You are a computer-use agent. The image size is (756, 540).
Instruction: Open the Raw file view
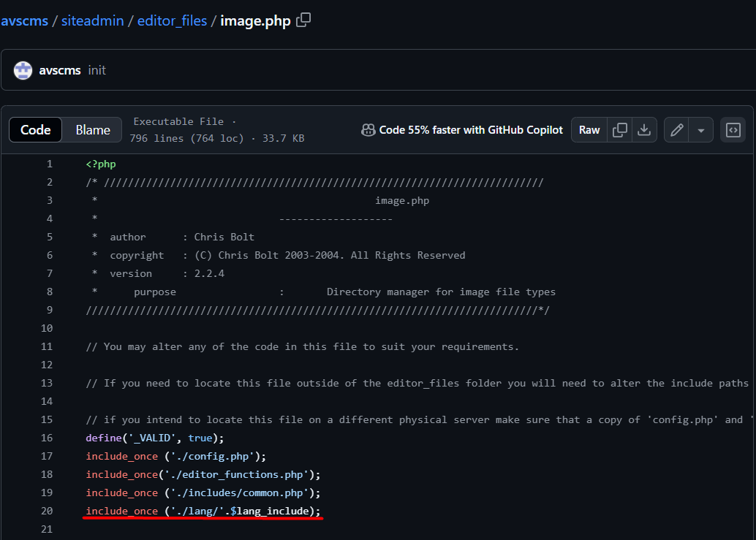coord(589,129)
